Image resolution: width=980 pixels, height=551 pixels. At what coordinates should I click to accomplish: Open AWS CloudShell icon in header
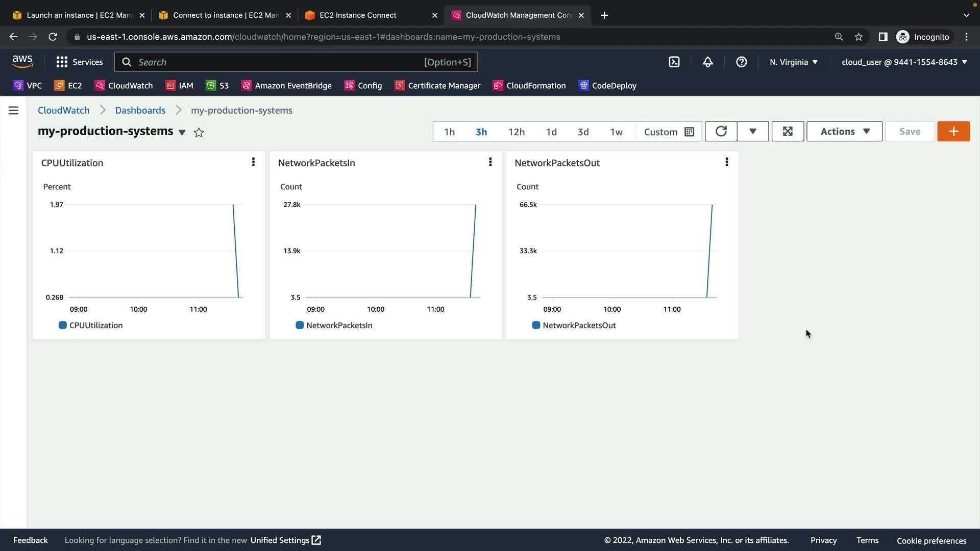(674, 62)
